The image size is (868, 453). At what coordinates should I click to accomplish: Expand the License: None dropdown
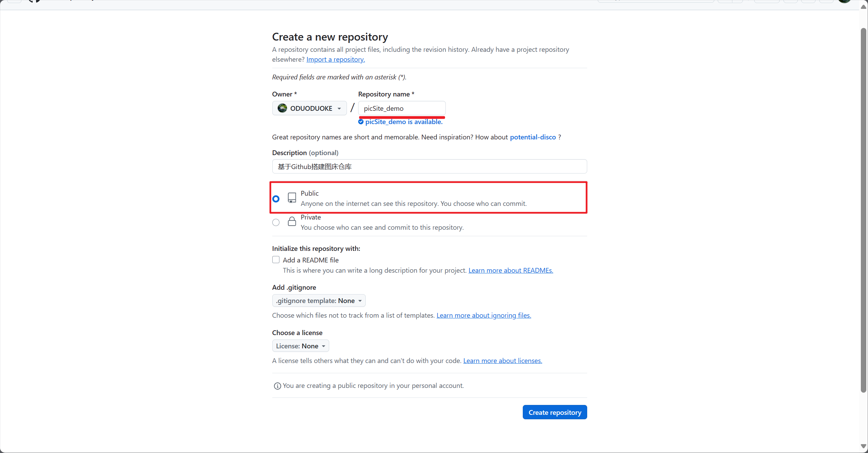(x=301, y=346)
